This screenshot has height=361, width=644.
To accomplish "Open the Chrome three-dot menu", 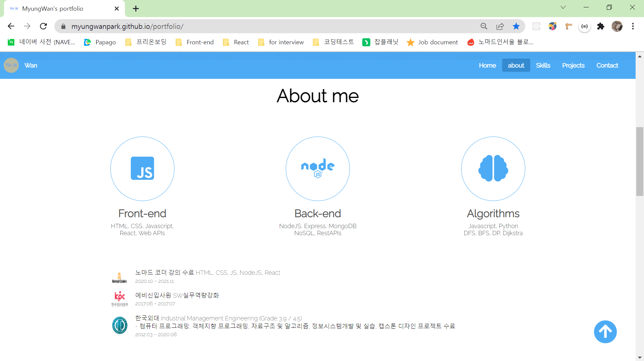I will pyautogui.click(x=633, y=26).
